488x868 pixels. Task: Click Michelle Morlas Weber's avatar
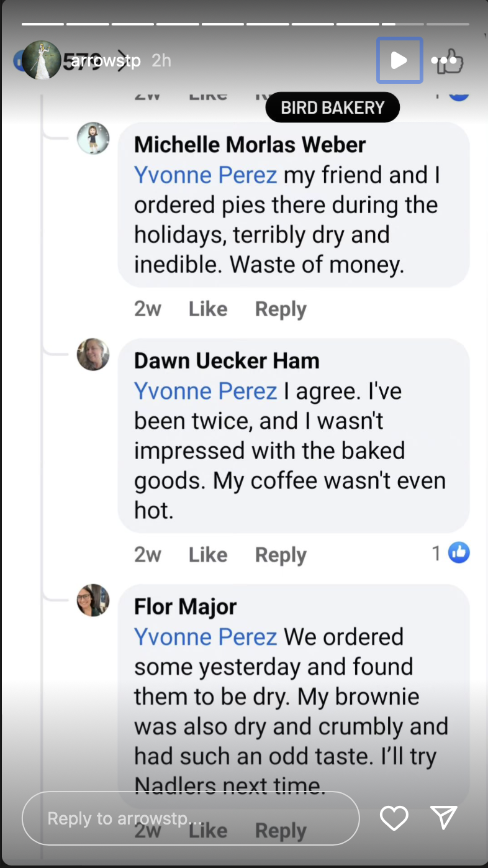[93, 138]
